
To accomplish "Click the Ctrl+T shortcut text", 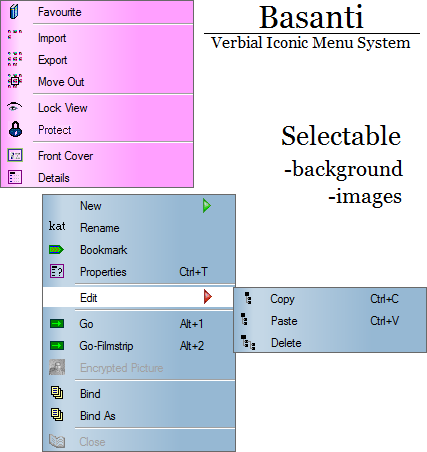I will 193,272.
